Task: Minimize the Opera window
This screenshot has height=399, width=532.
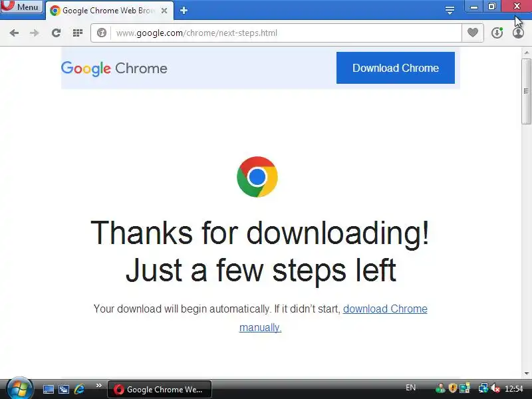Action: click(474, 7)
